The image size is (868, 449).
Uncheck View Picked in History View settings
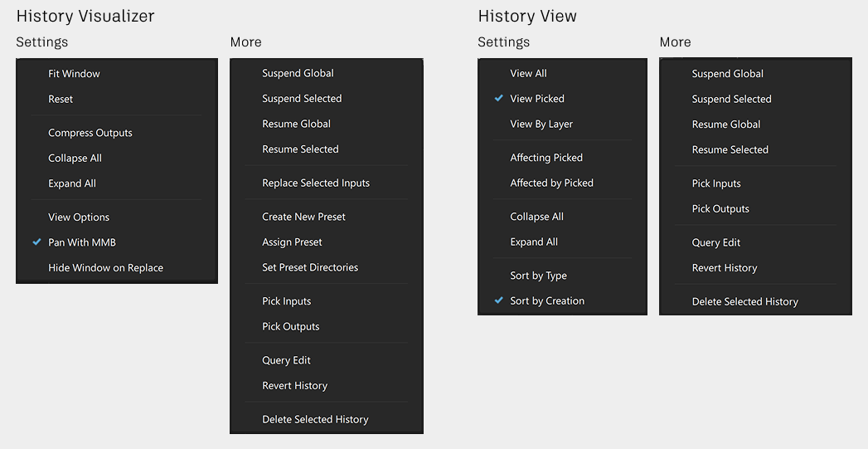tap(537, 99)
